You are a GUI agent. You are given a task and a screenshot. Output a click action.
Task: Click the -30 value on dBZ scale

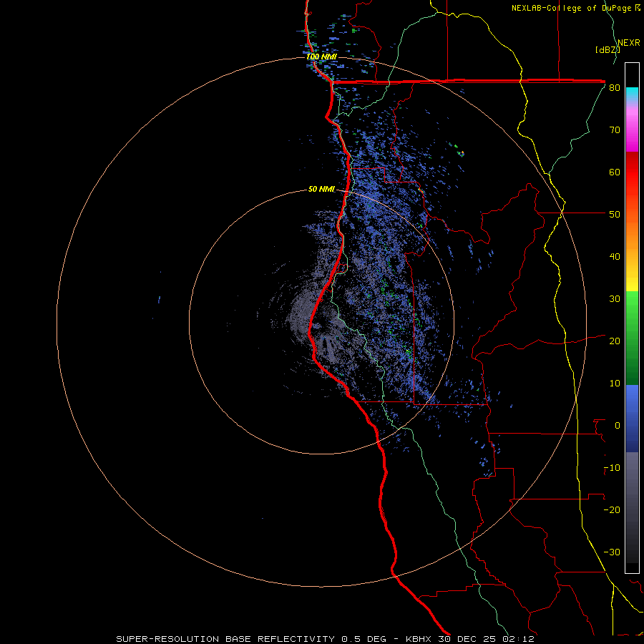click(x=612, y=552)
